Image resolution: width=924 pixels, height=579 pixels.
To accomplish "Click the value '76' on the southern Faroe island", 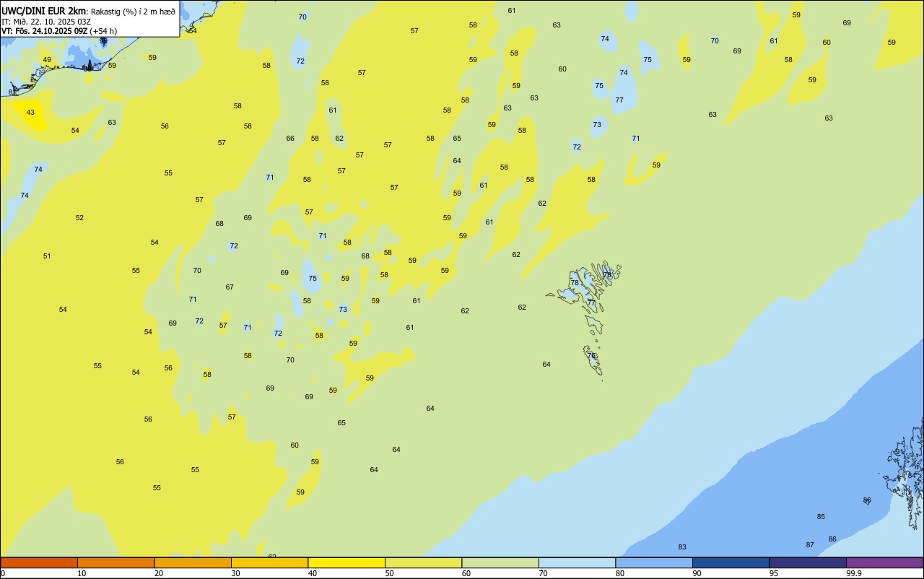I will tap(592, 356).
